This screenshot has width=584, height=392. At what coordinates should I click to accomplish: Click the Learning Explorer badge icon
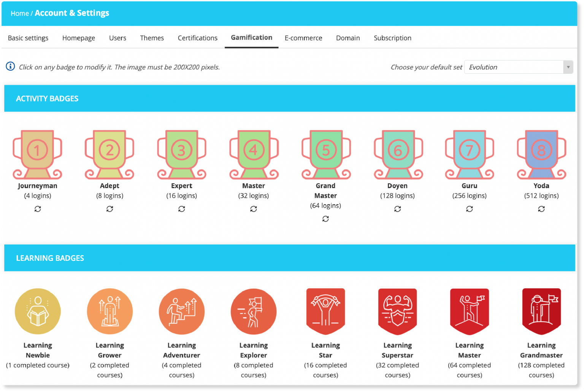(254, 311)
